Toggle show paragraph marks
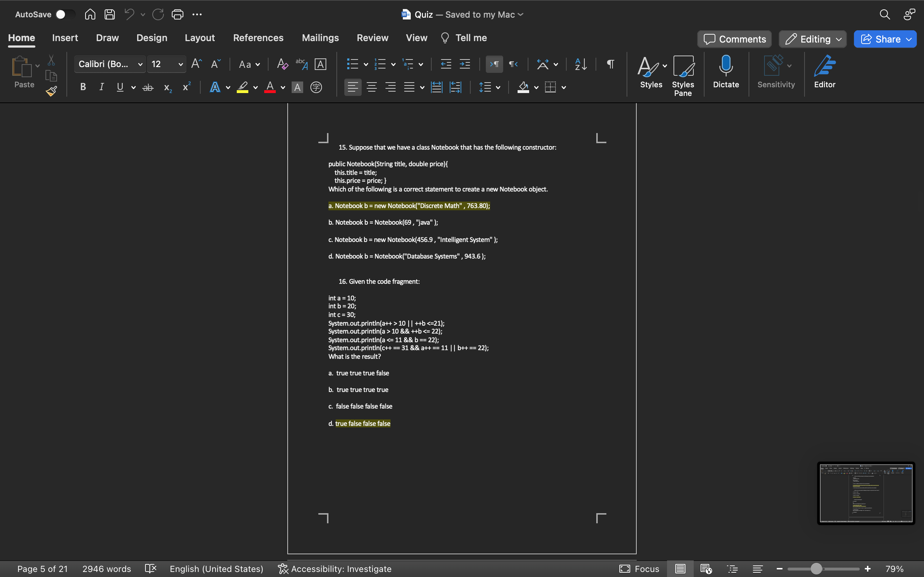This screenshot has height=577, width=924. click(x=610, y=64)
